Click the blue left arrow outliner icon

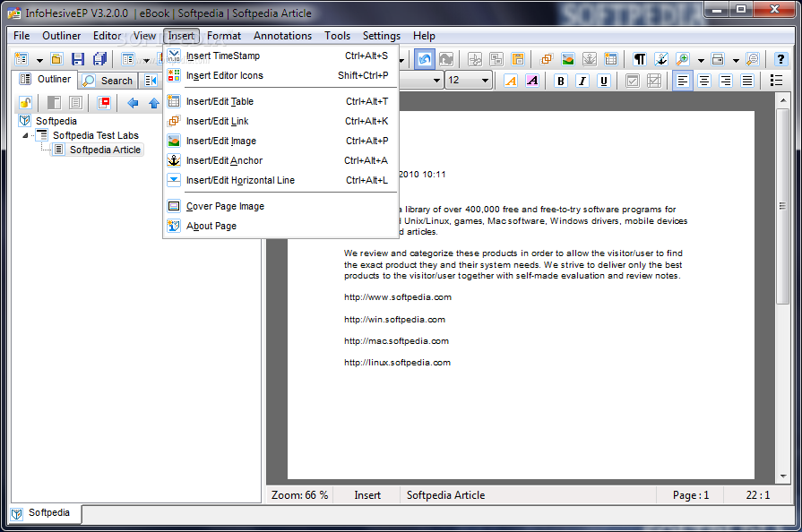133,103
